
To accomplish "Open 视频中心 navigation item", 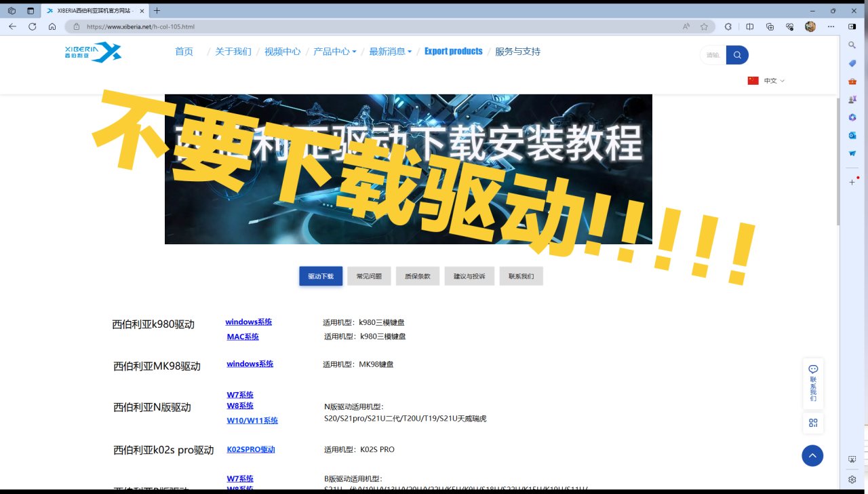I will (x=282, y=52).
